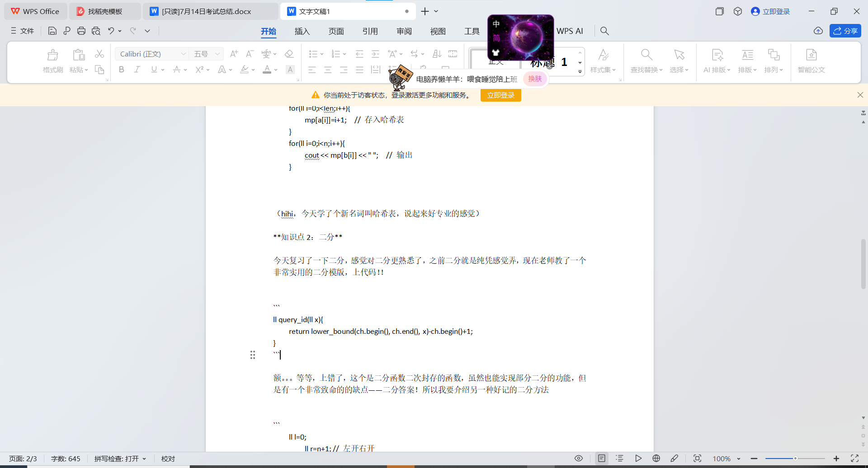Open the font size dropdown

click(217, 54)
